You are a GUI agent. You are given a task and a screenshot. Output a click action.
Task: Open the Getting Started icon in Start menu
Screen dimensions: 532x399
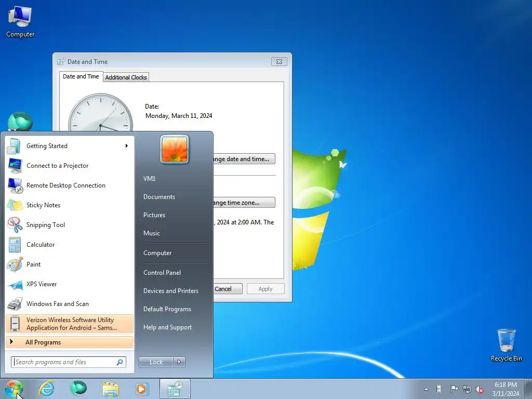(x=14, y=146)
